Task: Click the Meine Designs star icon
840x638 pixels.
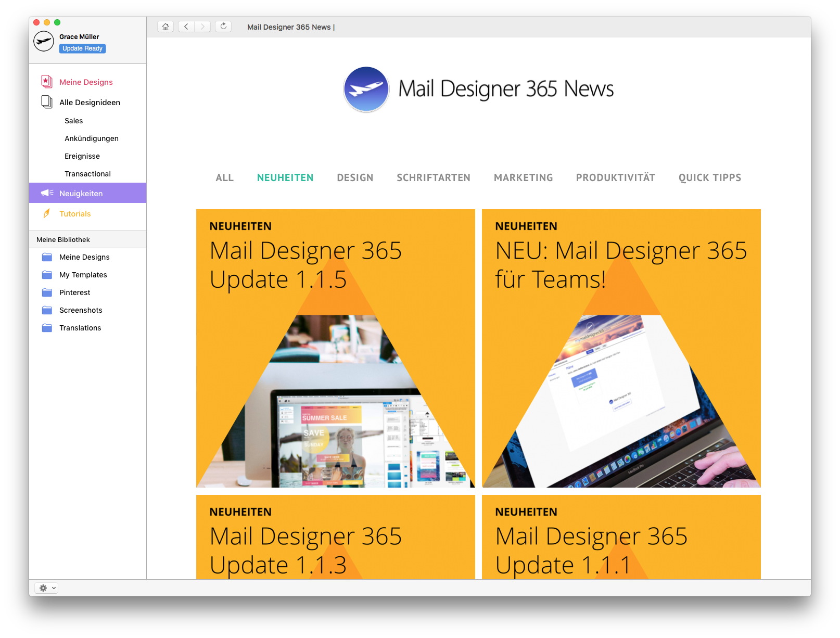Action: tap(47, 82)
